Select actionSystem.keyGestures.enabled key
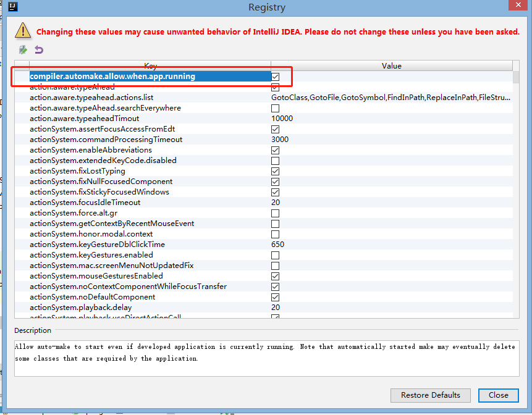 91,255
